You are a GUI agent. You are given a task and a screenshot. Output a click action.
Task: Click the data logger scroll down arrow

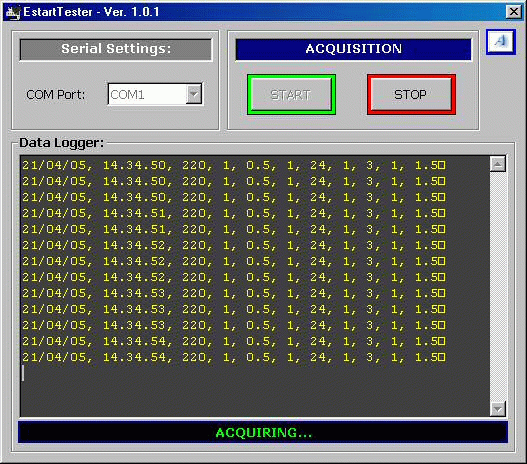(498, 409)
